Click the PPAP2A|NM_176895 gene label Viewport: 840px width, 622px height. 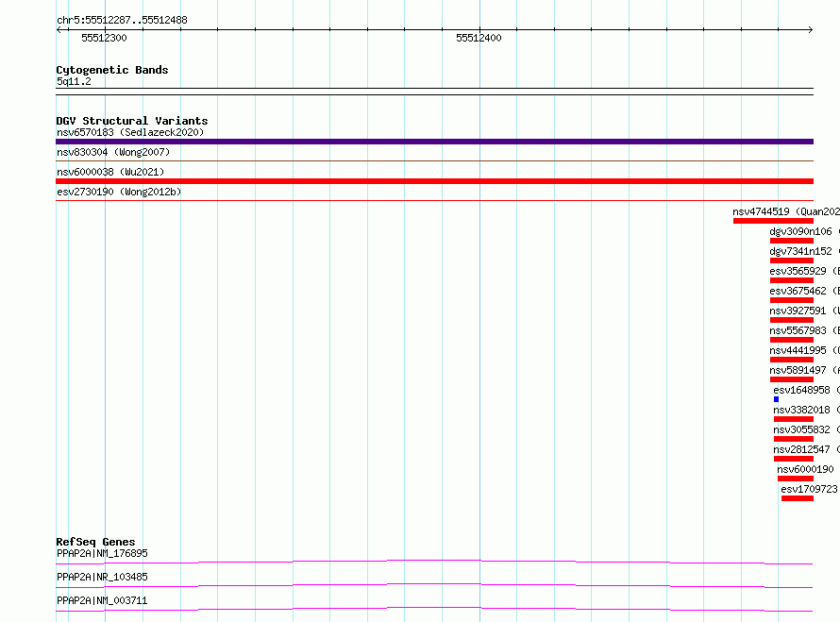pyautogui.click(x=102, y=553)
